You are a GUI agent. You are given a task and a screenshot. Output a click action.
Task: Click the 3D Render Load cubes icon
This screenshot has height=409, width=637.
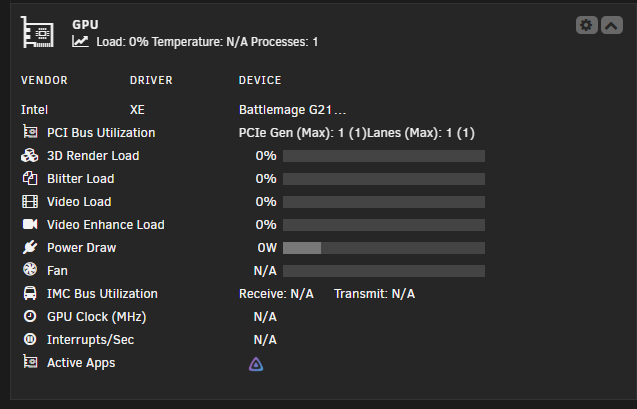coord(30,156)
